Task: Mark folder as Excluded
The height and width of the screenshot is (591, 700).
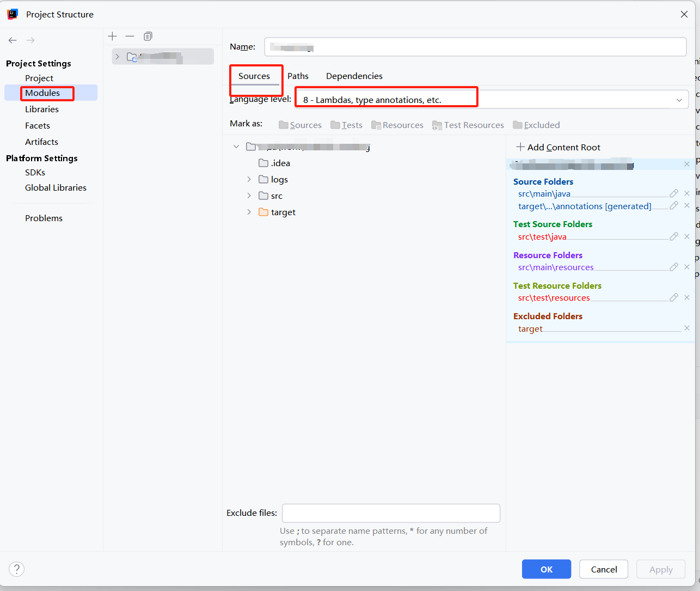Action: 536,125
